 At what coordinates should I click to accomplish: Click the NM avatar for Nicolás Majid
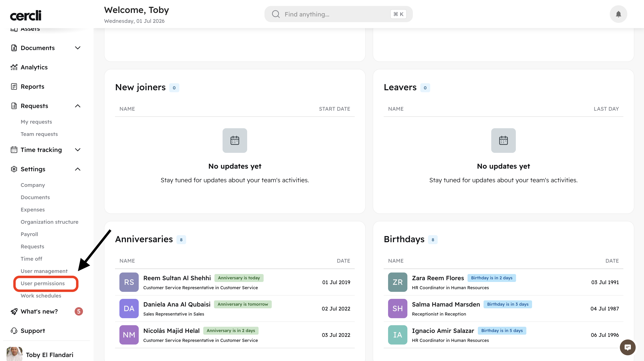(x=129, y=335)
